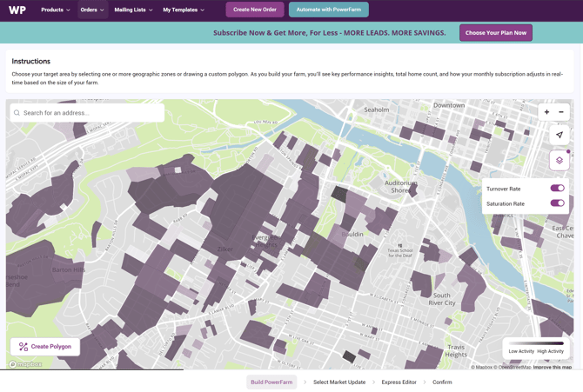Click Create New Order button

click(255, 10)
